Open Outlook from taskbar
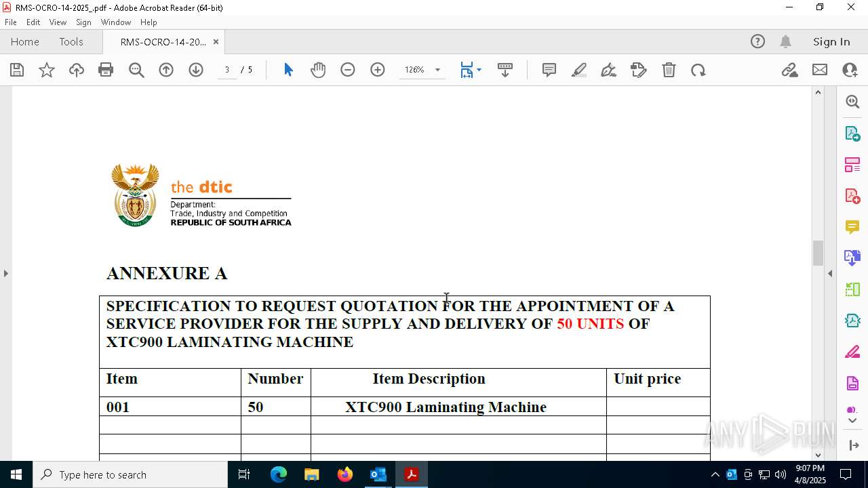The height and width of the screenshot is (488, 868). (x=378, y=474)
